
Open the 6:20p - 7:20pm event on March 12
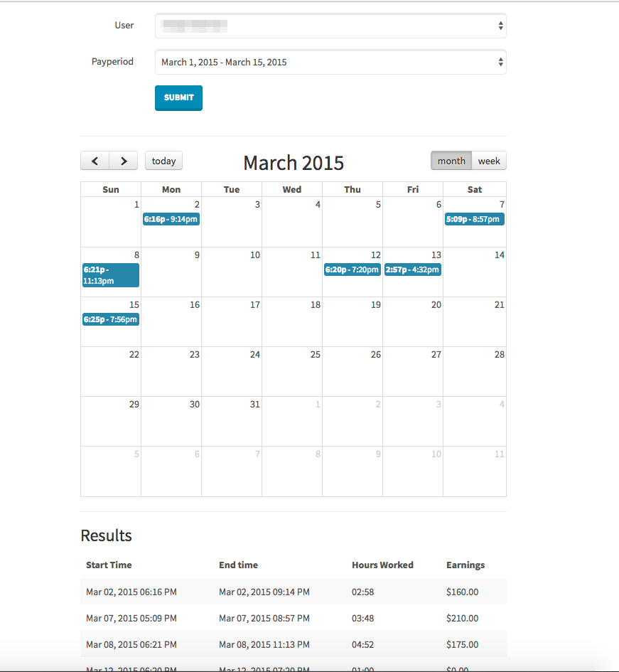pyautogui.click(x=352, y=270)
